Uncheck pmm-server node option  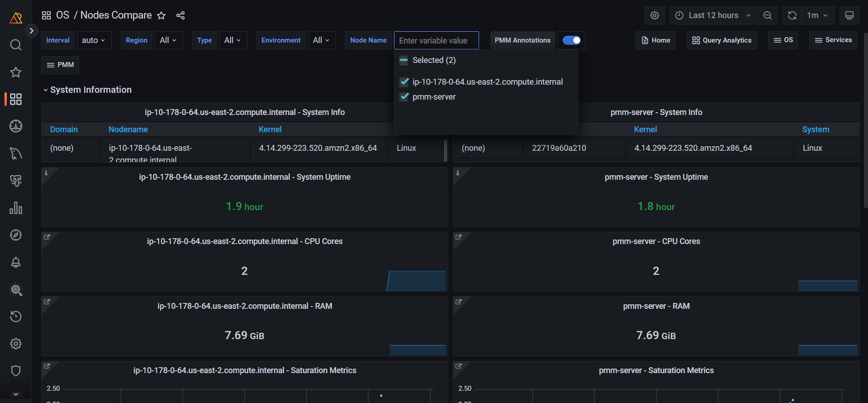tap(405, 97)
